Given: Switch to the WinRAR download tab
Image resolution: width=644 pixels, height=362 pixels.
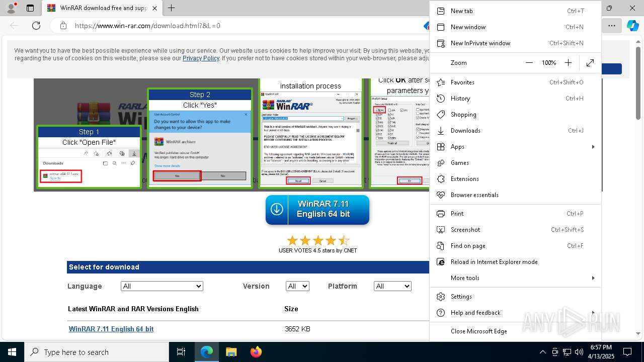Looking at the screenshot, I should tap(102, 8).
